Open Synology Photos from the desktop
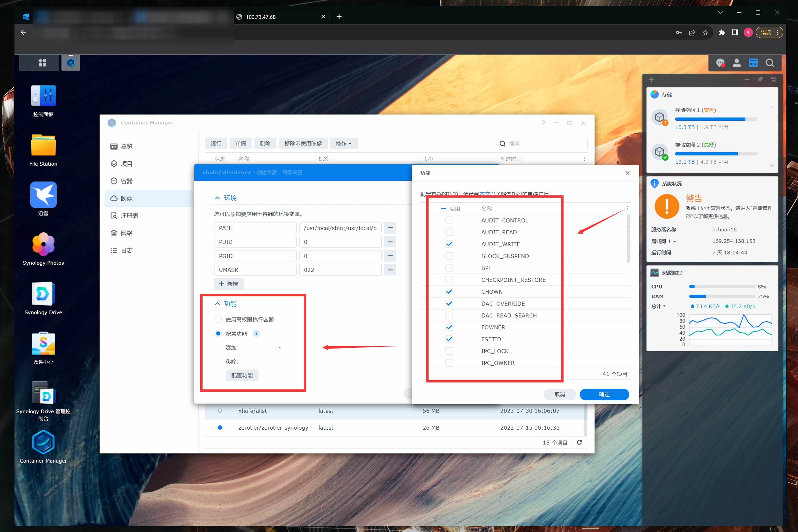Screen dimensions: 798x532 coord(43,244)
